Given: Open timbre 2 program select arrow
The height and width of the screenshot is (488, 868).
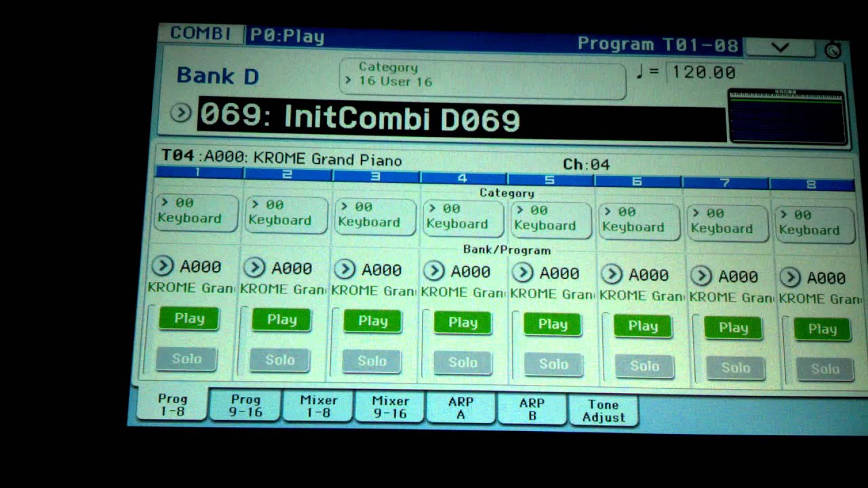Looking at the screenshot, I should tap(254, 268).
